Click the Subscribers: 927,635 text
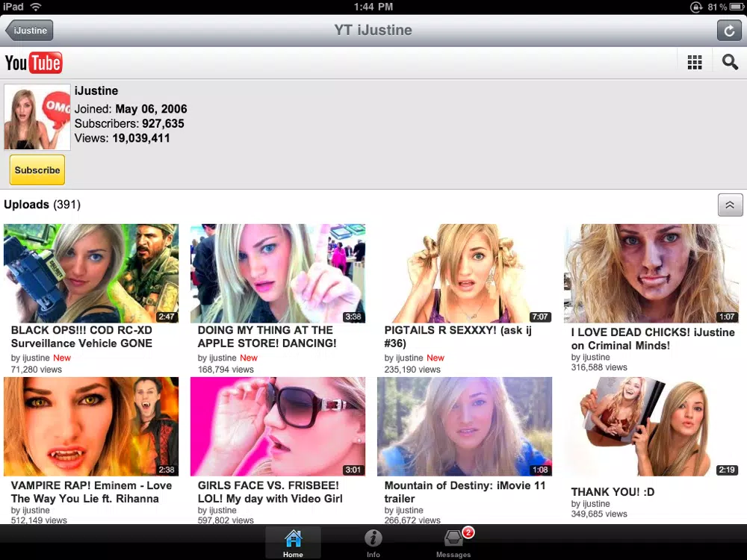The height and width of the screenshot is (560, 747). point(129,124)
